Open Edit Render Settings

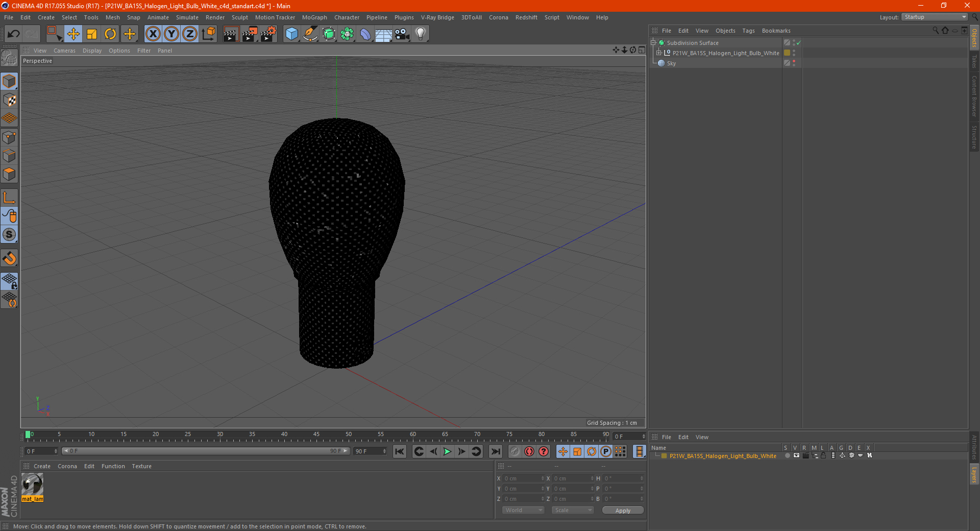268,34
